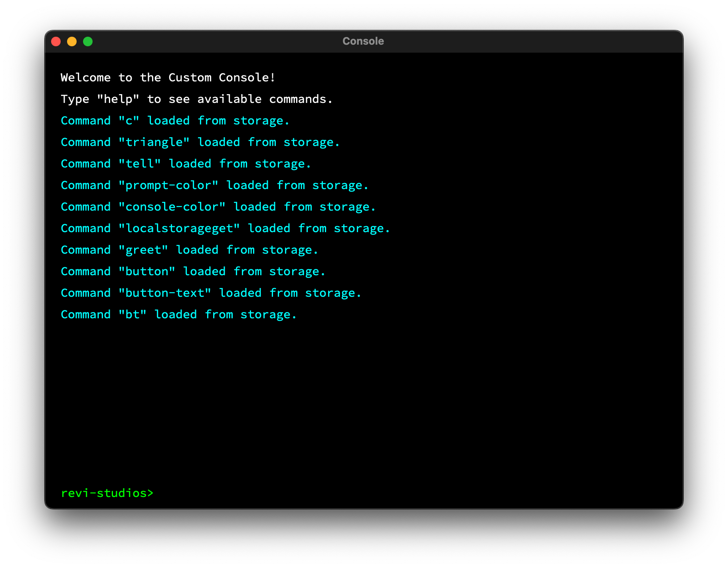This screenshot has height=568, width=728.
Task: Click the "console-color" loaded message
Action: coord(218,207)
